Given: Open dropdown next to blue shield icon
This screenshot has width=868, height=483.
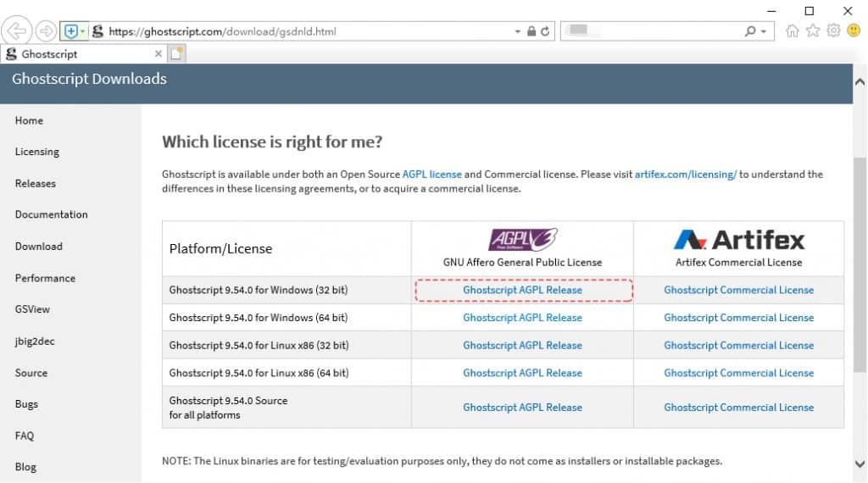Looking at the screenshot, I should 83,31.
